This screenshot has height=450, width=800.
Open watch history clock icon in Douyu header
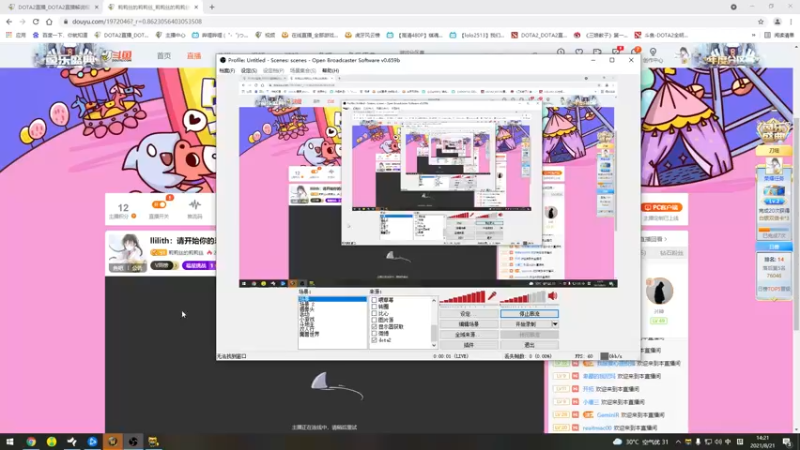pyautogui.click(x=561, y=52)
